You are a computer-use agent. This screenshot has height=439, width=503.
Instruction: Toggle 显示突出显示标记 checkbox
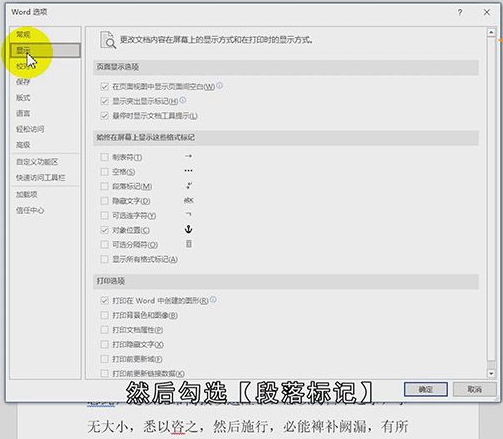click(x=104, y=101)
